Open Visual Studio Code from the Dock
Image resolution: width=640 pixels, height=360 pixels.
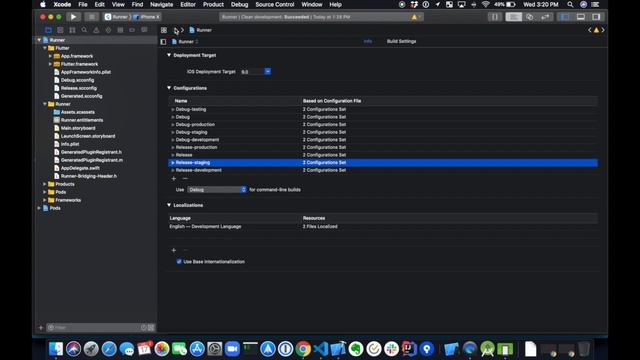click(321, 349)
